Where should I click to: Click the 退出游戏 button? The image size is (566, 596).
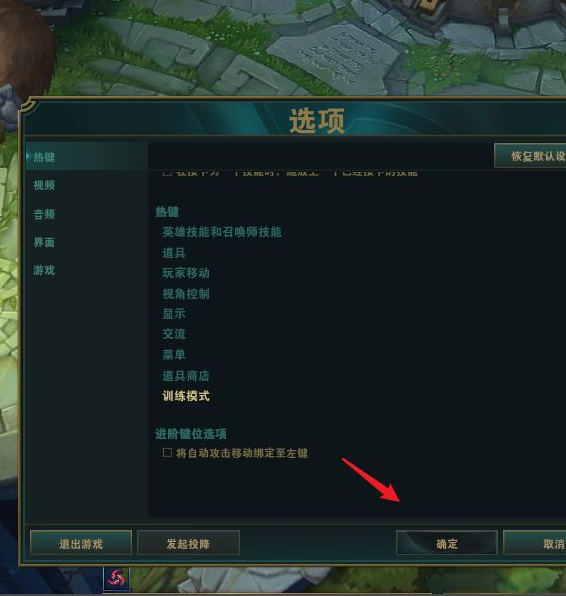click(x=81, y=544)
